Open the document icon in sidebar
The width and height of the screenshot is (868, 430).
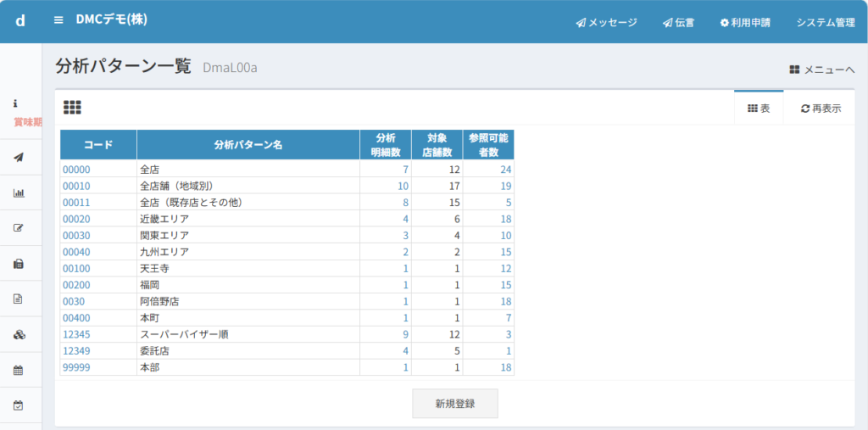click(x=19, y=299)
